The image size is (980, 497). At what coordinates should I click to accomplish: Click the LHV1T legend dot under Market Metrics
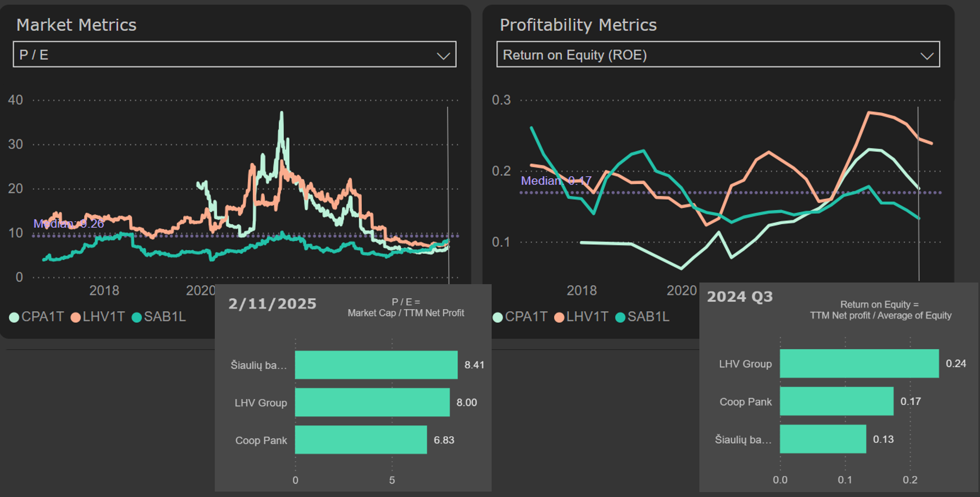click(x=76, y=317)
